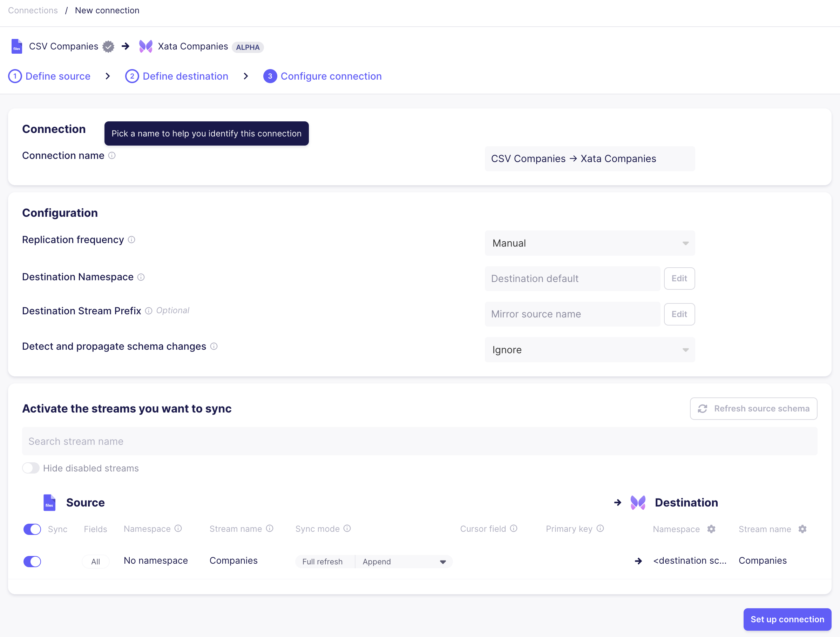Click Edit for Destination Namespace
Viewport: 840px width, 637px height.
(x=679, y=279)
